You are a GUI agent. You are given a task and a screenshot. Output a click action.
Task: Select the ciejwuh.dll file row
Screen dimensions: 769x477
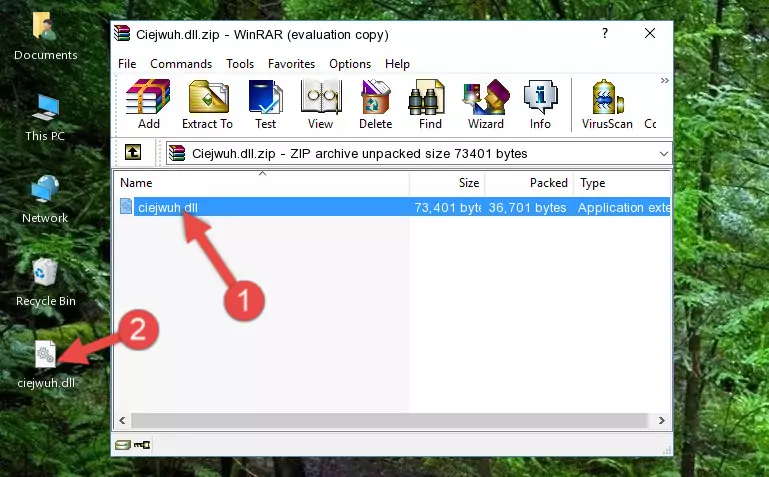click(394, 207)
